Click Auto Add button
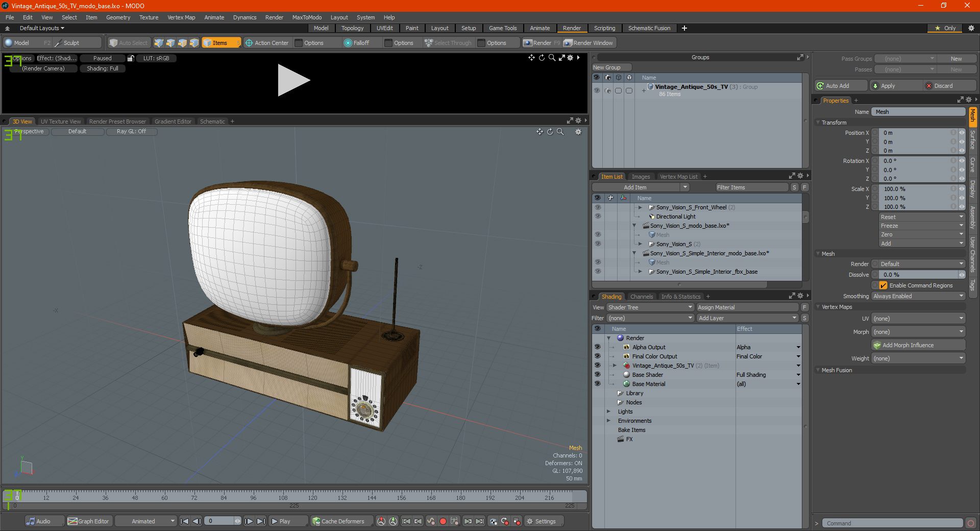Image resolution: width=980 pixels, height=531 pixels. (841, 86)
